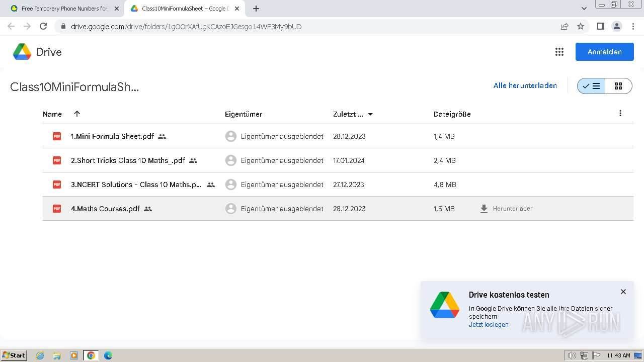The image size is (644, 362).
Task: Open the Chrome profile avatar
Action: [616, 26]
